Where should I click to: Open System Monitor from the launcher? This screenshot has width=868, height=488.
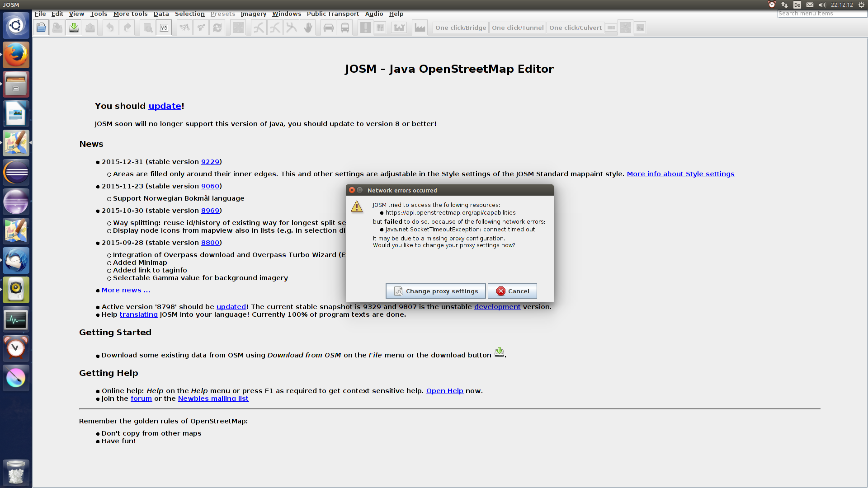pyautogui.click(x=16, y=319)
